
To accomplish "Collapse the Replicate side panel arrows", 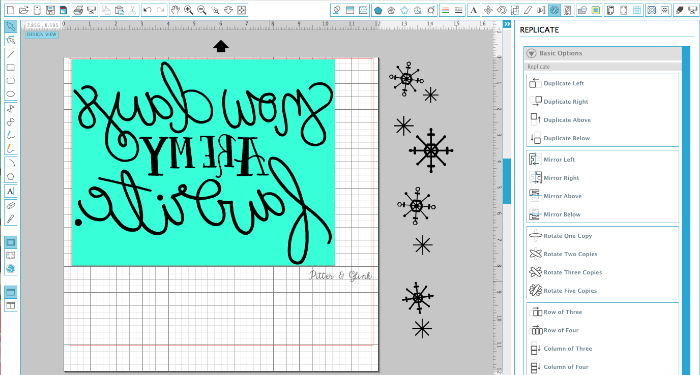I will [507, 24].
